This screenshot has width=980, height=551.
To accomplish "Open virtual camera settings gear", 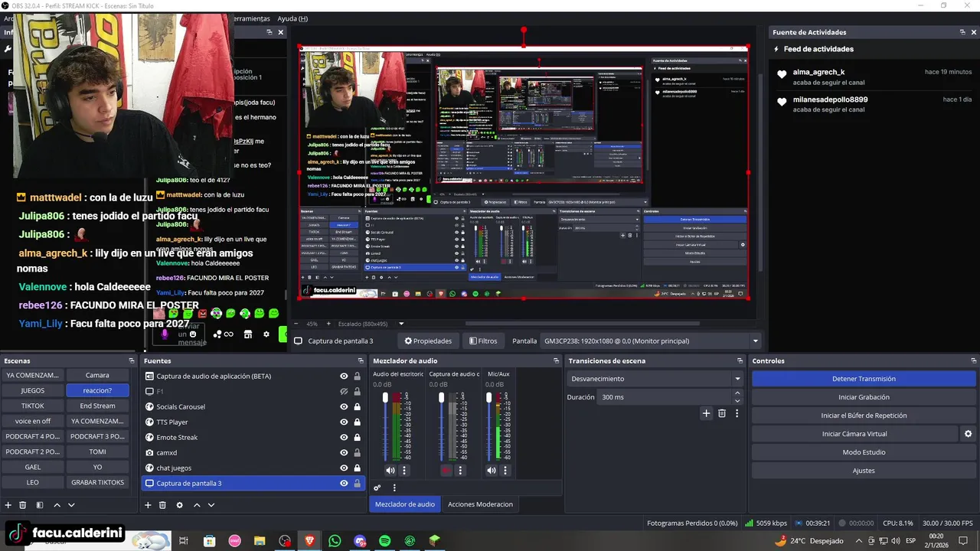I will 968,434.
